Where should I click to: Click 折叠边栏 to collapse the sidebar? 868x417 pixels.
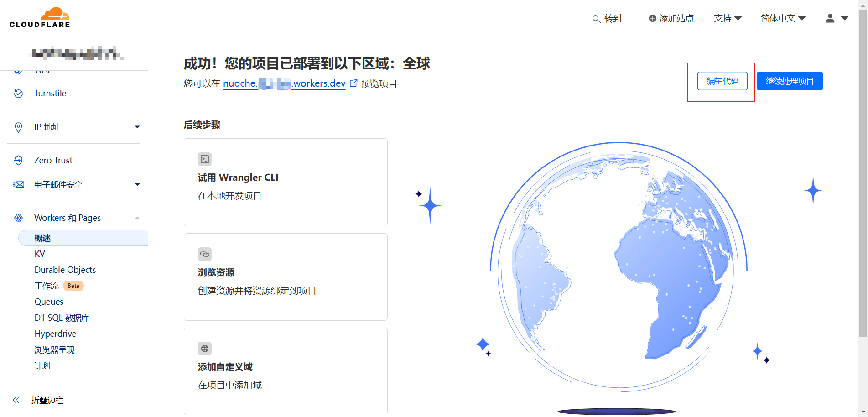[47, 400]
